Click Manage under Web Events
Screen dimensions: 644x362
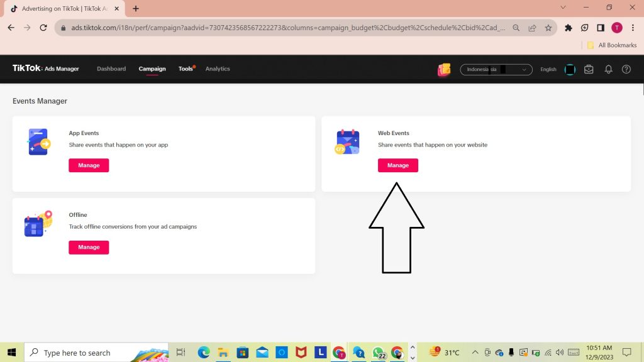pyautogui.click(x=397, y=165)
